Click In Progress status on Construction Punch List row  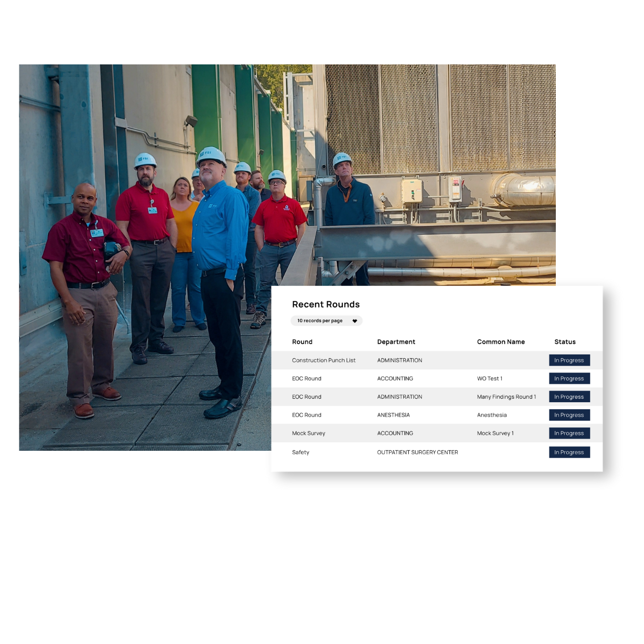coord(569,360)
